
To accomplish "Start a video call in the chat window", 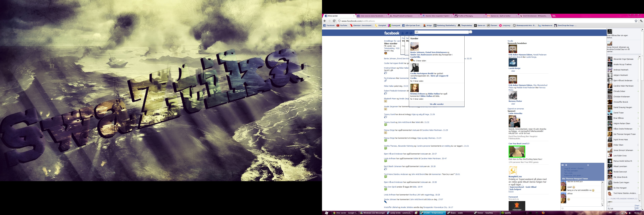I will [563, 165].
